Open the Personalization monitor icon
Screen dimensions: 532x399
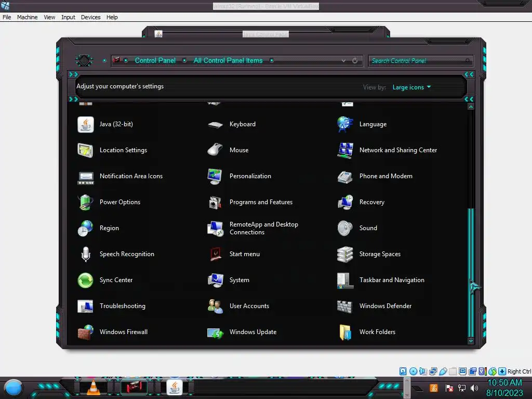click(215, 177)
